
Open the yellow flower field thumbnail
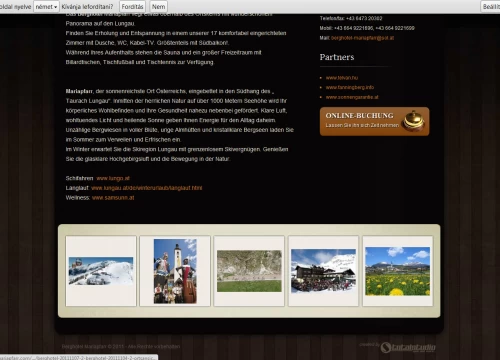click(398, 271)
